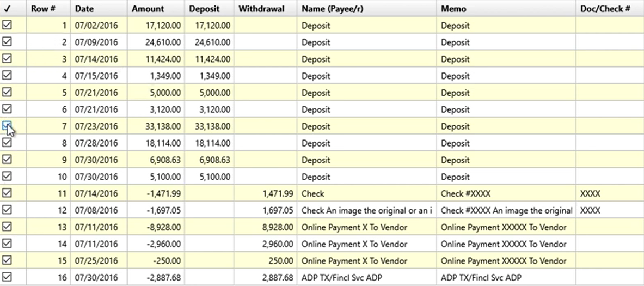Click the -1,471.99 amount cell
The image size is (644, 286).
pos(156,193)
